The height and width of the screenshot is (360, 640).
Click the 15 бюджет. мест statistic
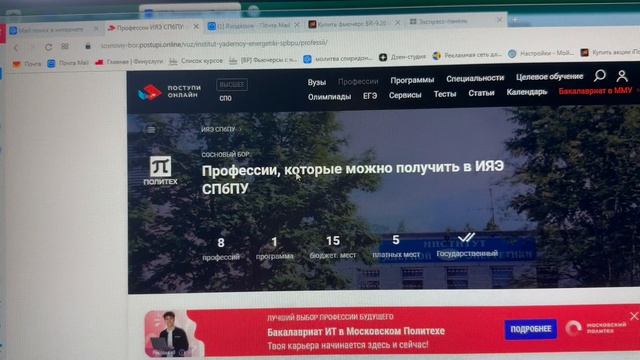tap(333, 247)
